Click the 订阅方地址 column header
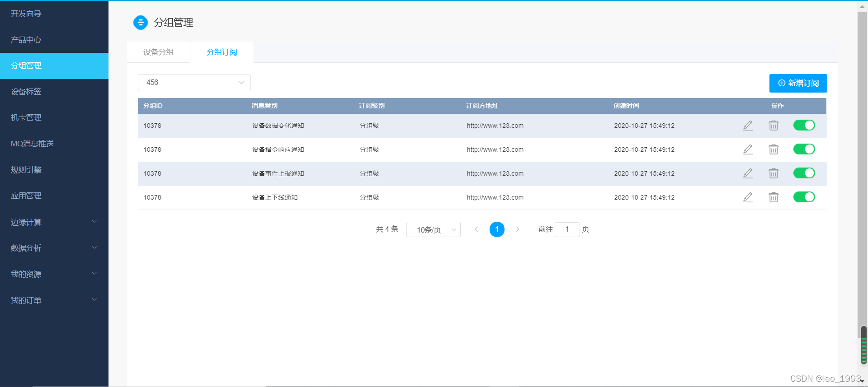 [x=482, y=106]
